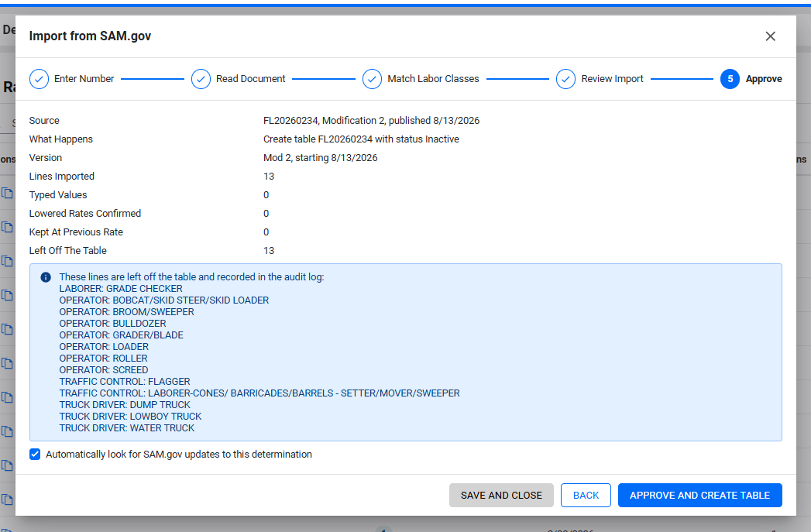811x532 pixels.
Task: Click the Kept At Previous Rate label
Action: coord(76,232)
